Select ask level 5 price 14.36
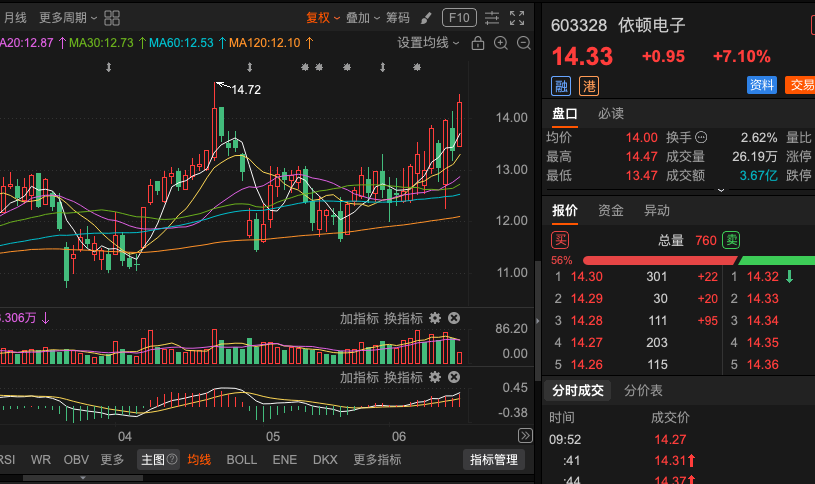Screen dimensions: 815x484 763,365
